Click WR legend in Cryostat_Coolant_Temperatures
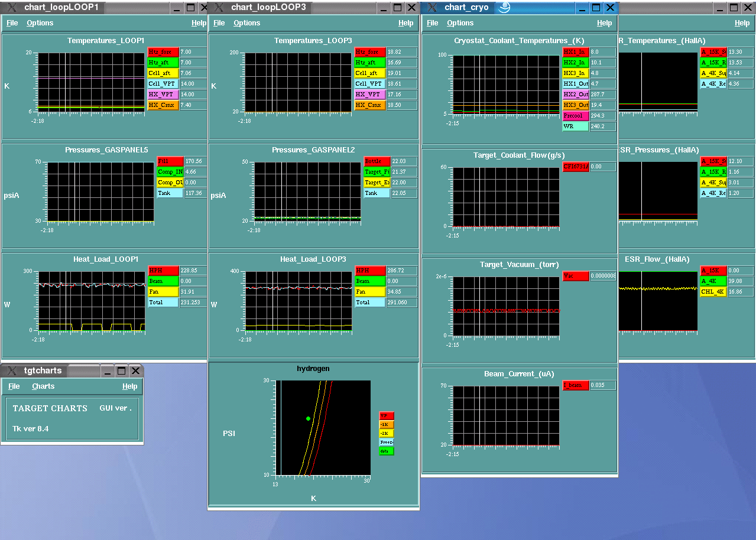Screen dimensions: 756x540 point(576,126)
